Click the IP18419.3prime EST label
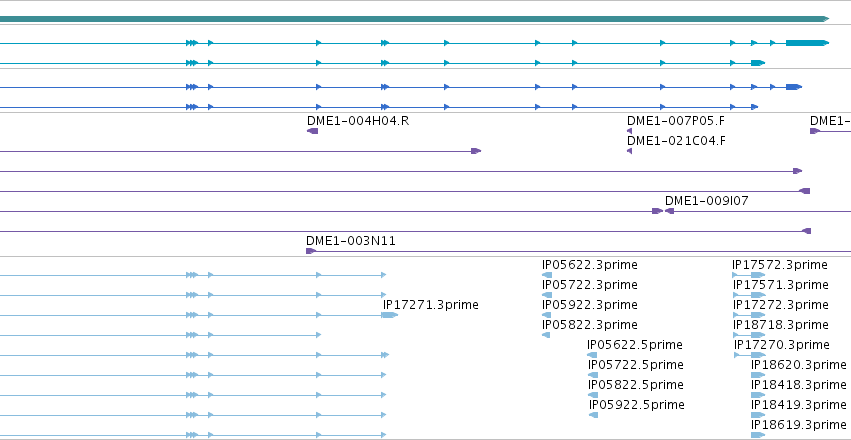This screenshot has width=851, height=440. point(798,405)
